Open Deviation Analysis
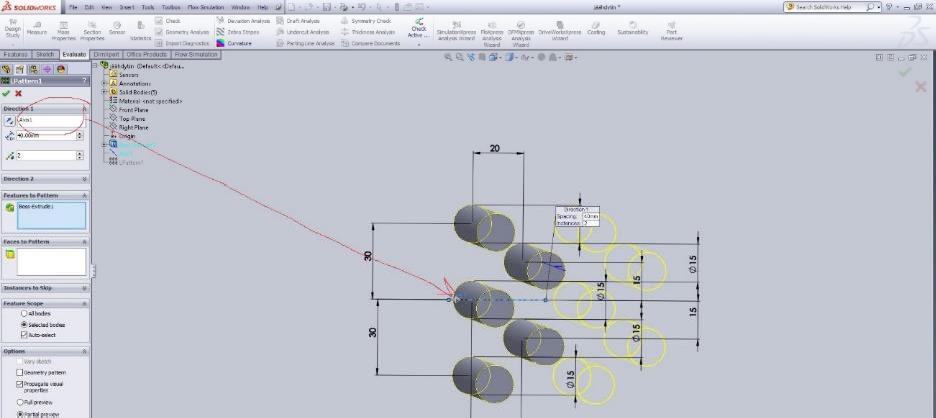Screen dimensions: 936x418 click(244, 20)
